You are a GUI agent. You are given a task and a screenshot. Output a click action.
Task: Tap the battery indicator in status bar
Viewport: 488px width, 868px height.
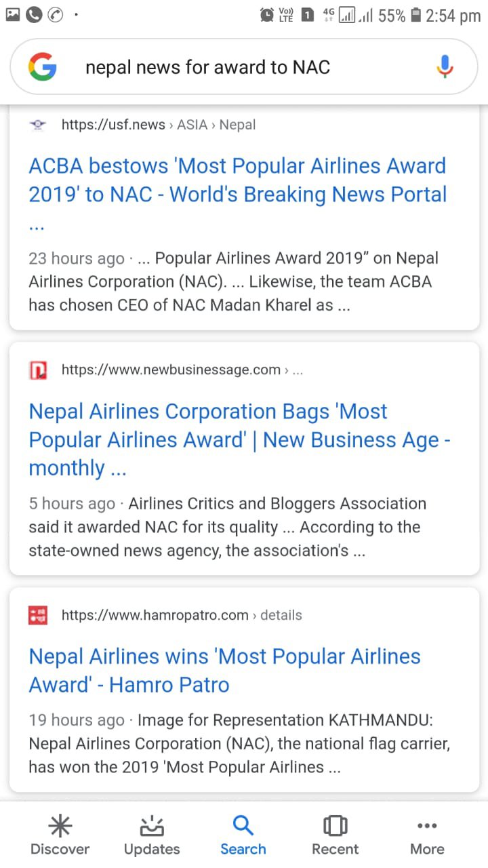point(415,15)
